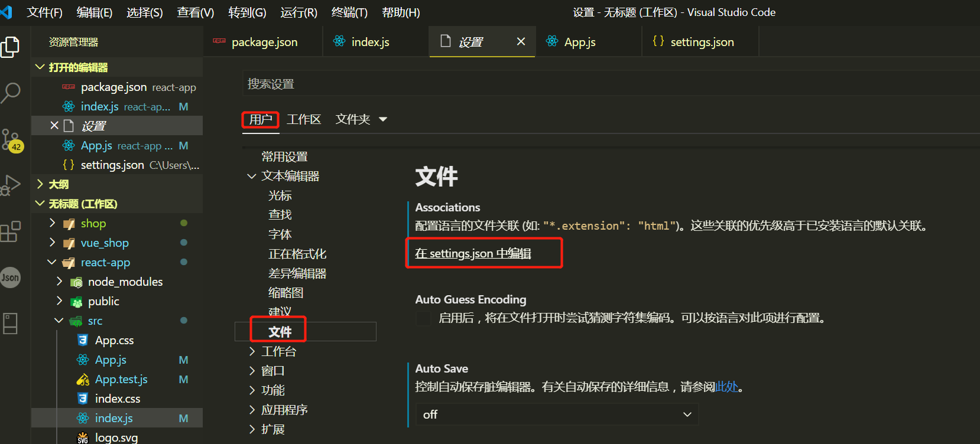
Task: Open the Auto Save dropdown showing off
Action: 557,414
